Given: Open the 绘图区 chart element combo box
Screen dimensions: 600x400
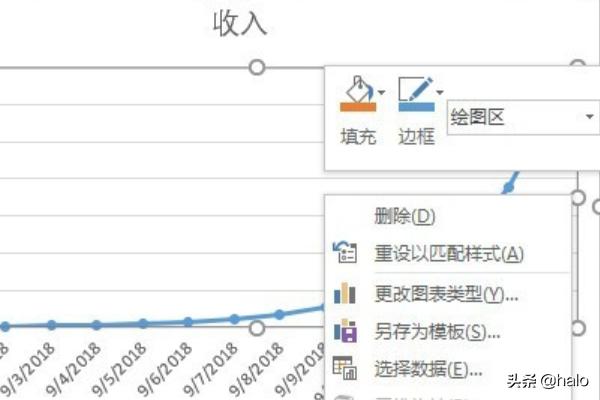Looking at the screenshot, I should tap(523, 117).
